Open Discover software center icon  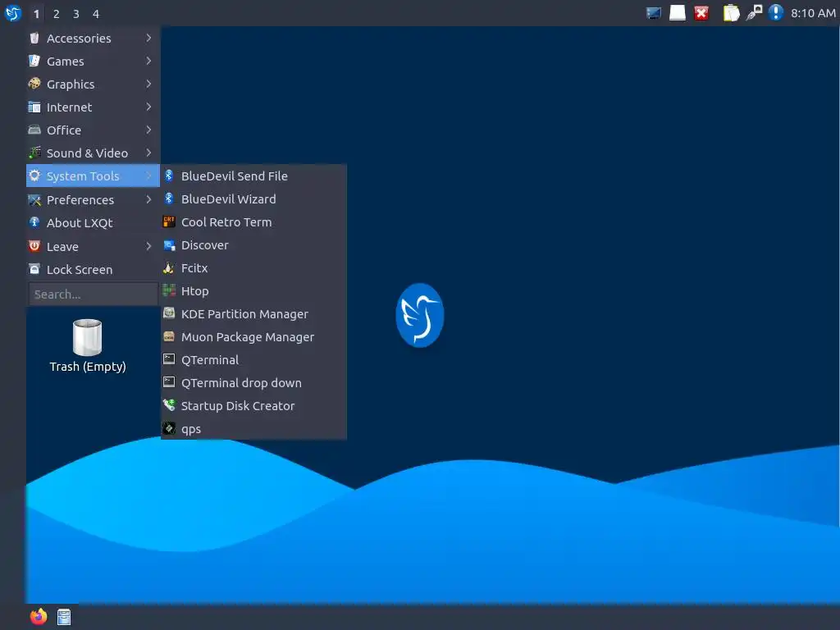click(169, 244)
